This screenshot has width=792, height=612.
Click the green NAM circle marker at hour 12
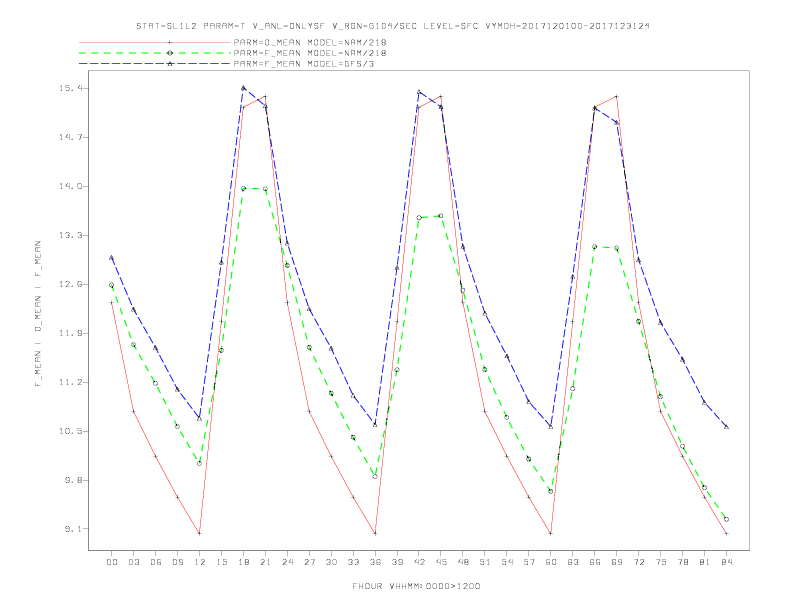[x=200, y=463]
